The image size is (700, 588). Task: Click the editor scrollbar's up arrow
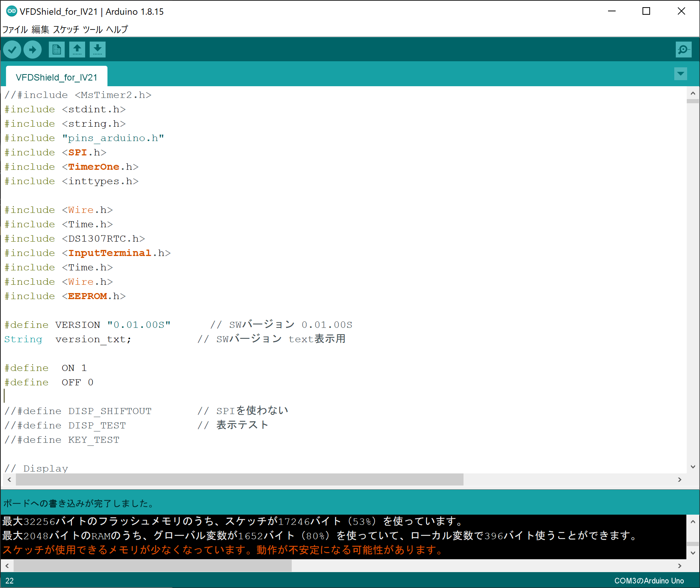point(692,93)
